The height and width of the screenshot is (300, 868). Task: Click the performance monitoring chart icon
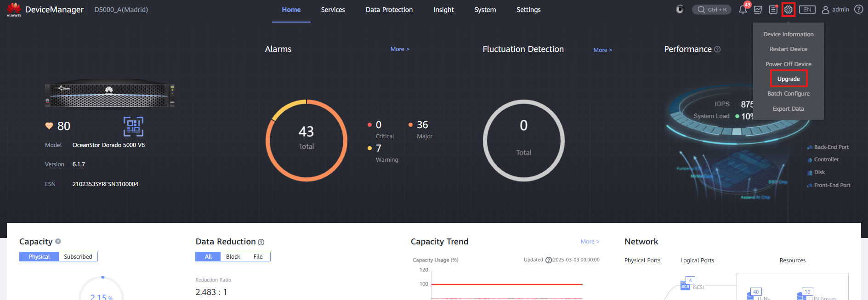click(758, 10)
